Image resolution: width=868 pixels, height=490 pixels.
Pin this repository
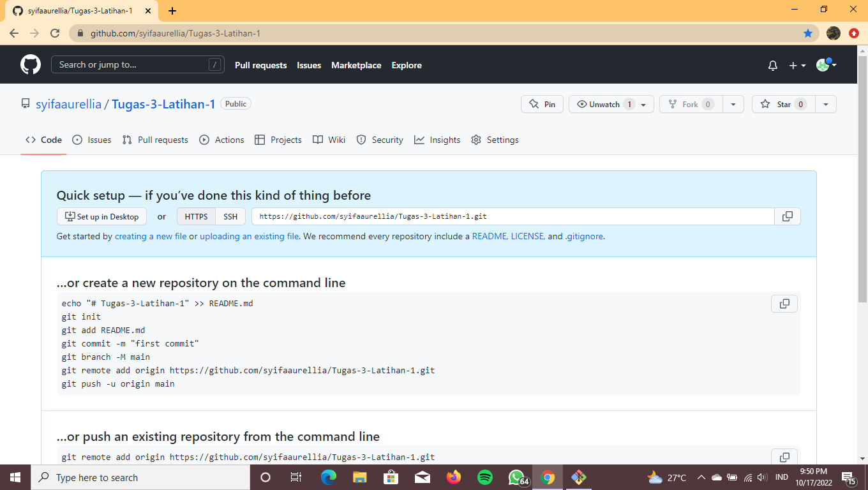pos(542,105)
